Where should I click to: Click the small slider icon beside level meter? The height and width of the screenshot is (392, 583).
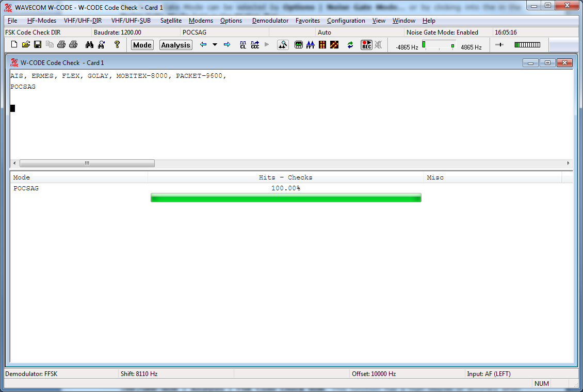499,45
